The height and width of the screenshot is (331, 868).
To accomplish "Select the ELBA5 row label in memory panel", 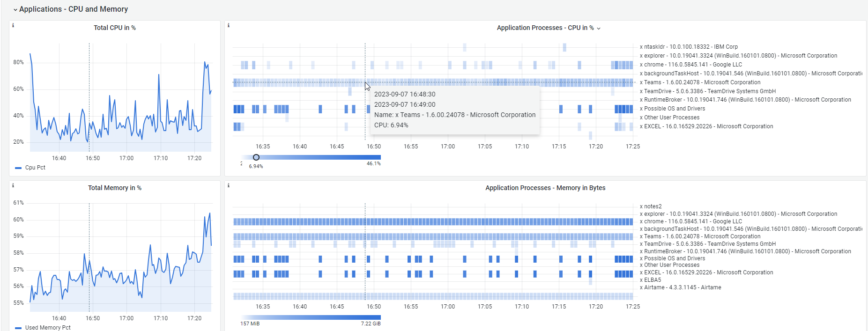I will pyautogui.click(x=653, y=280).
